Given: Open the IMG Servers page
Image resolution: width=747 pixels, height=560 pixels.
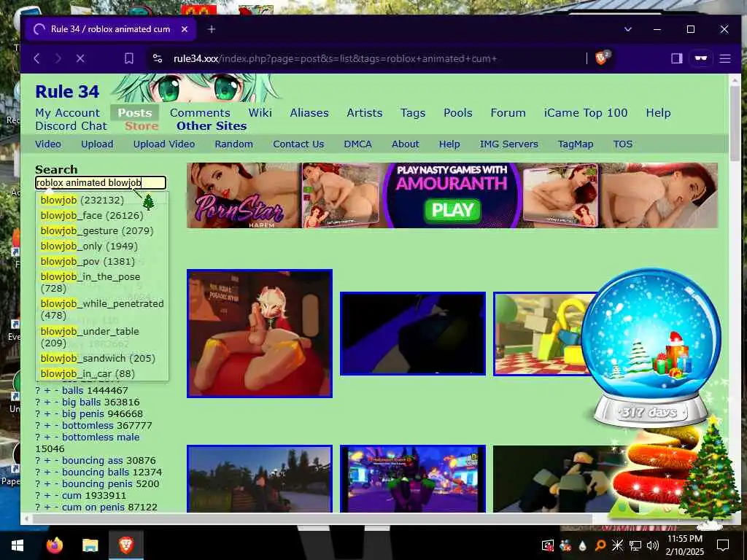Looking at the screenshot, I should coord(508,144).
